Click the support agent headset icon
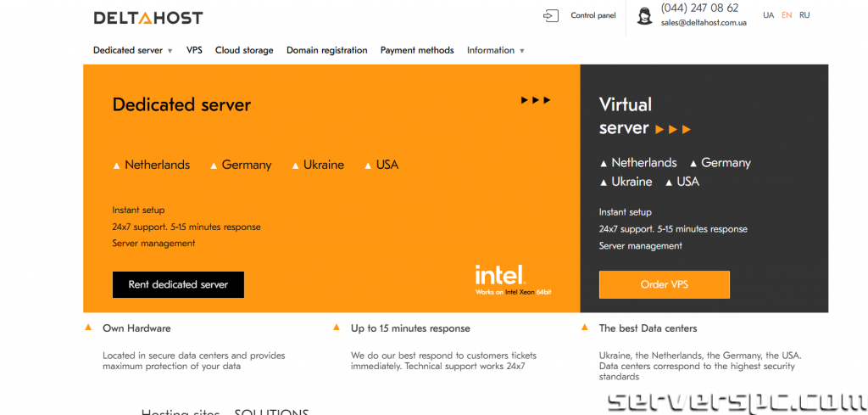The image size is (868, 415). (644, 16)
